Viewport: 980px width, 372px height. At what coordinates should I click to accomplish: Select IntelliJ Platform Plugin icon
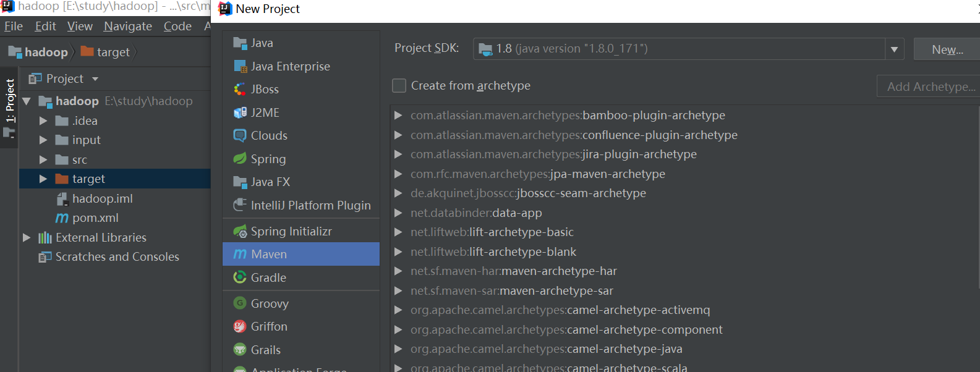point(240,205)
